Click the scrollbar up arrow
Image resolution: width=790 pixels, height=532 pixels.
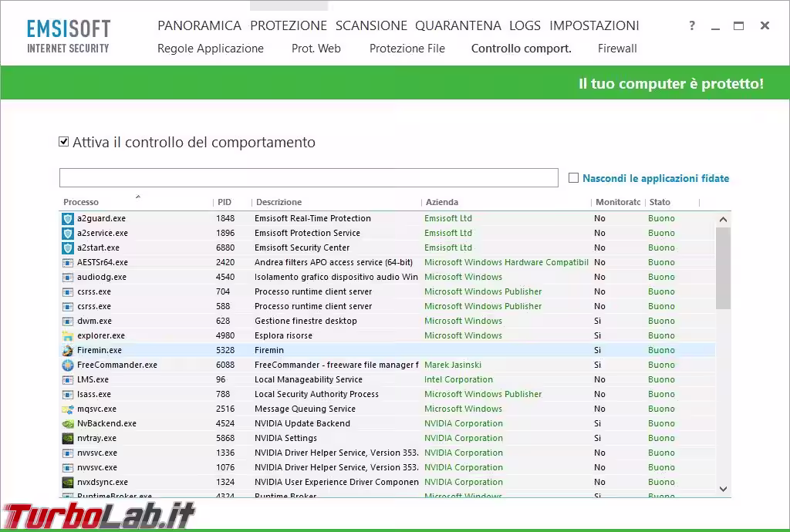tap(723, 220)
